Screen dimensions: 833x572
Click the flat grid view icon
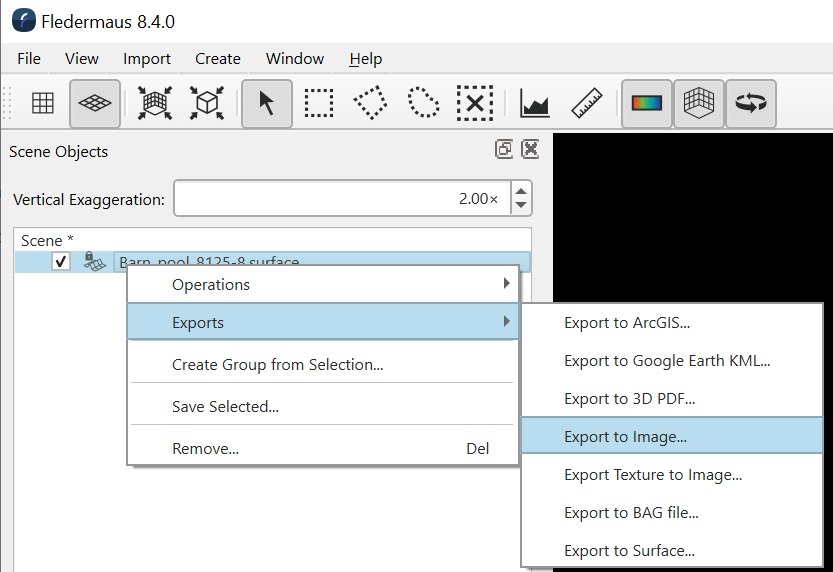point(43,103)
